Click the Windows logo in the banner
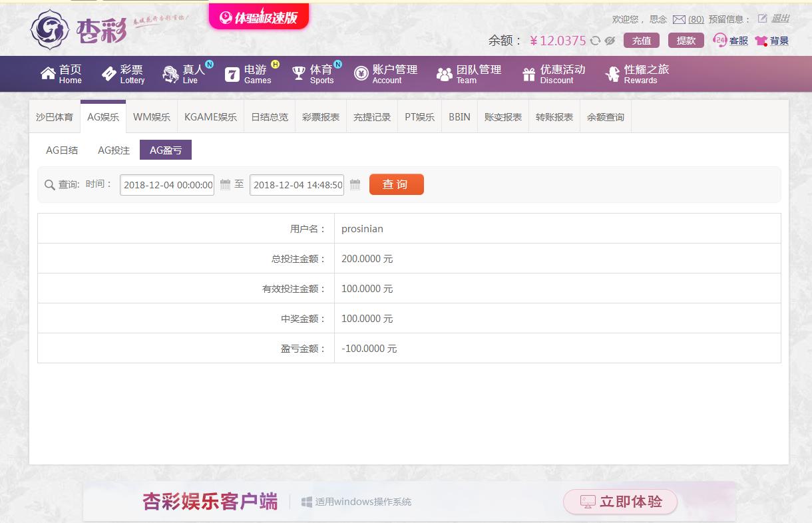Image resolution: width=812 pixels, height=523 pixels. coord(307,502)
